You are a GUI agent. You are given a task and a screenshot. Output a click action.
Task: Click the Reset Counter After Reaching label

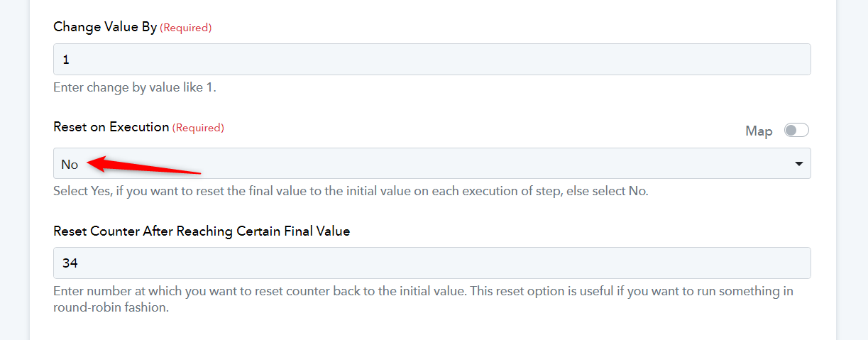tap(202, 231)
